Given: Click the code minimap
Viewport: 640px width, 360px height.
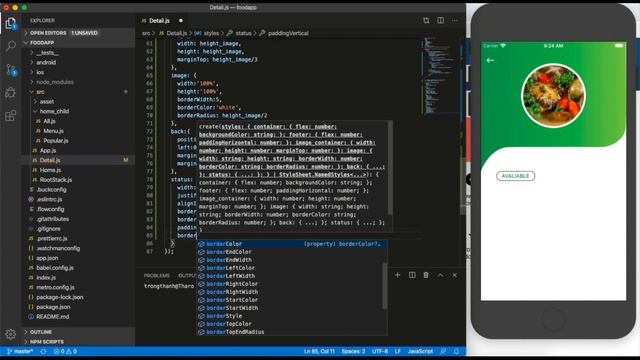Looking at the screenshot, I should [x=441, y=76].
